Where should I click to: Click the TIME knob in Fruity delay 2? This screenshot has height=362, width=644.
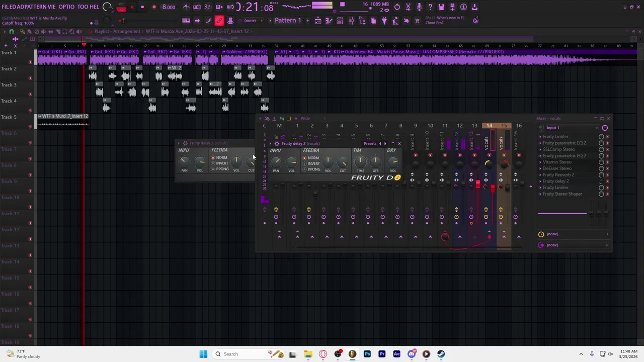tap(360, 161)
